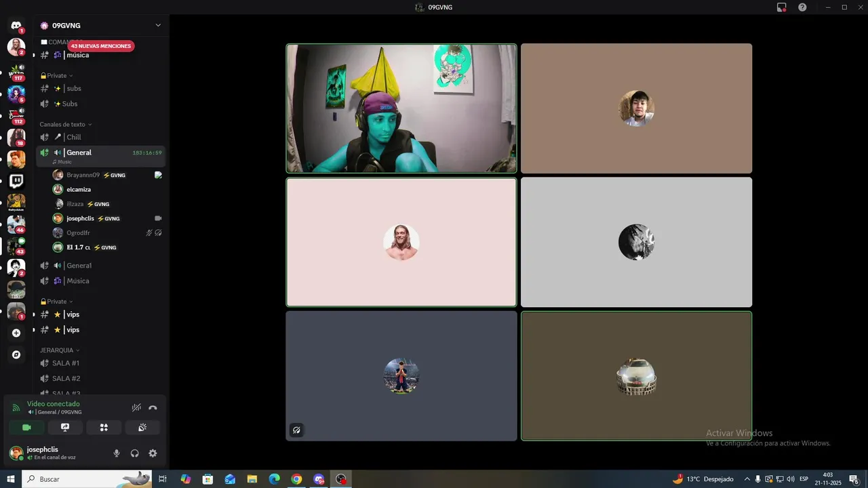The image size is (868, 488).
Task: Join SALA #1 voice channel
Action: pyautogui.click(x=100, y=363)
